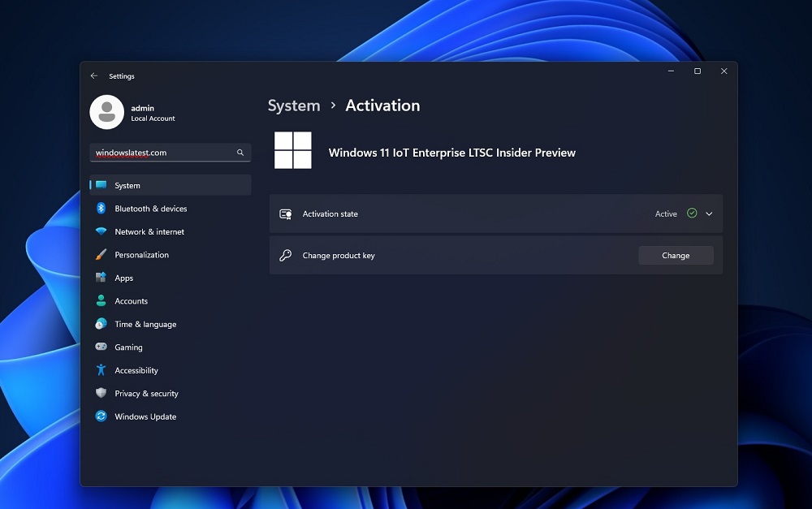Screen dimensions: 812x509
Task: Expand the Activation state section chevron
Action: tap(707, 214)
